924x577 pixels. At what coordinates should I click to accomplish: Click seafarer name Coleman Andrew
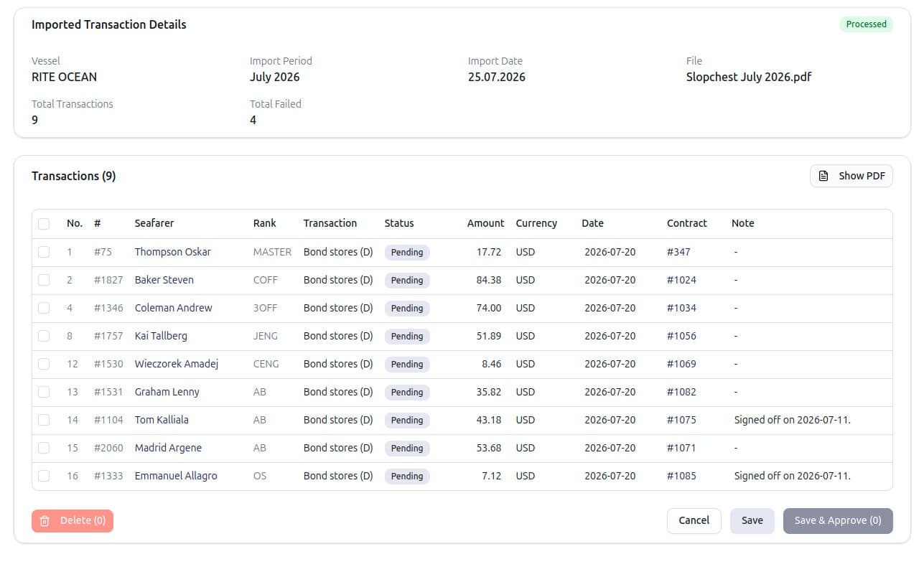pos(174,308)
